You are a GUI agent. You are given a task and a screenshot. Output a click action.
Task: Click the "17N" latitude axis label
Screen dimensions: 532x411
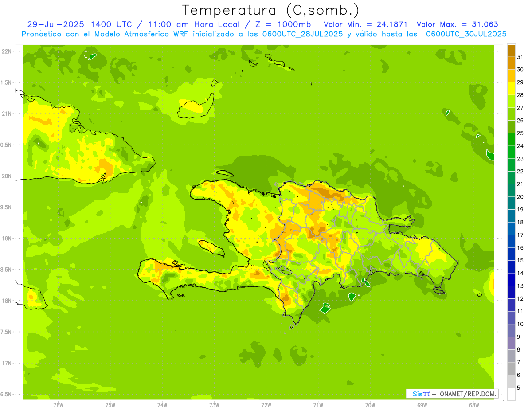pos(6,363)
